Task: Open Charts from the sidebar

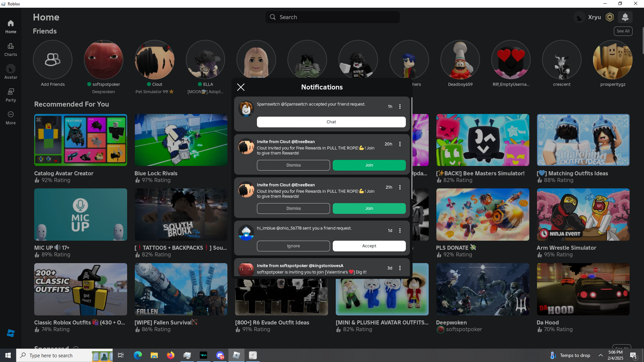Action: [11, 49]
